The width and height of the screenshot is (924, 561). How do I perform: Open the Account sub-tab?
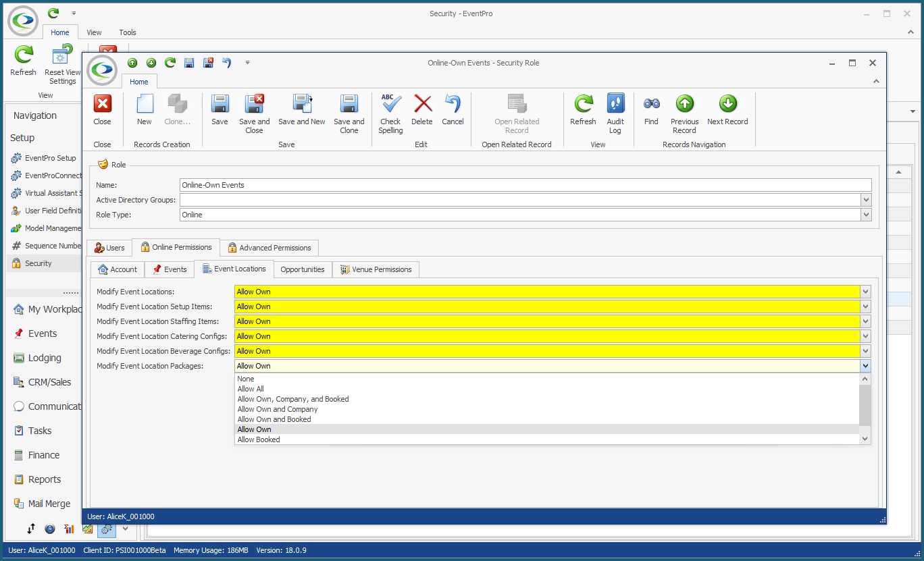tap(117, 269)
